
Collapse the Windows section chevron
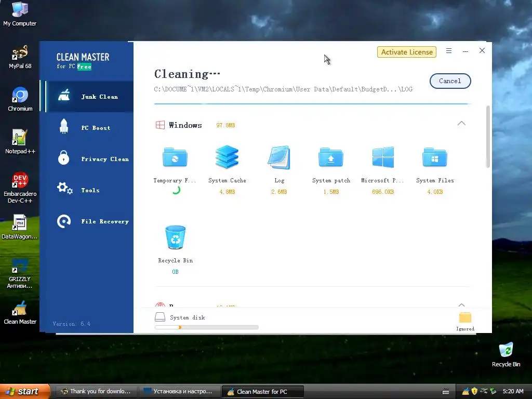click(461, 123)
